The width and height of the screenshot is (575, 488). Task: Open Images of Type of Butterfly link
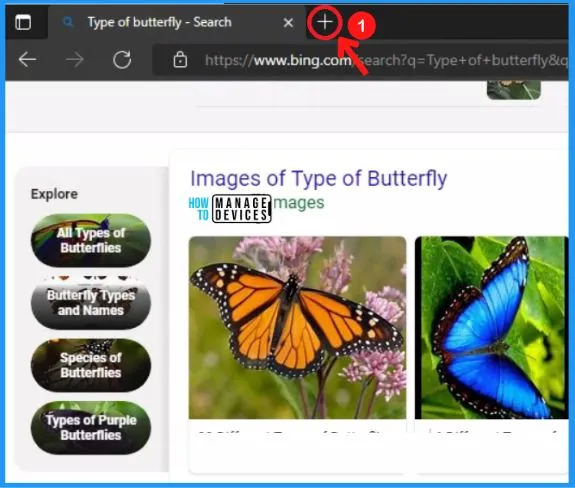pyautogui.click(x=319, y=179)
